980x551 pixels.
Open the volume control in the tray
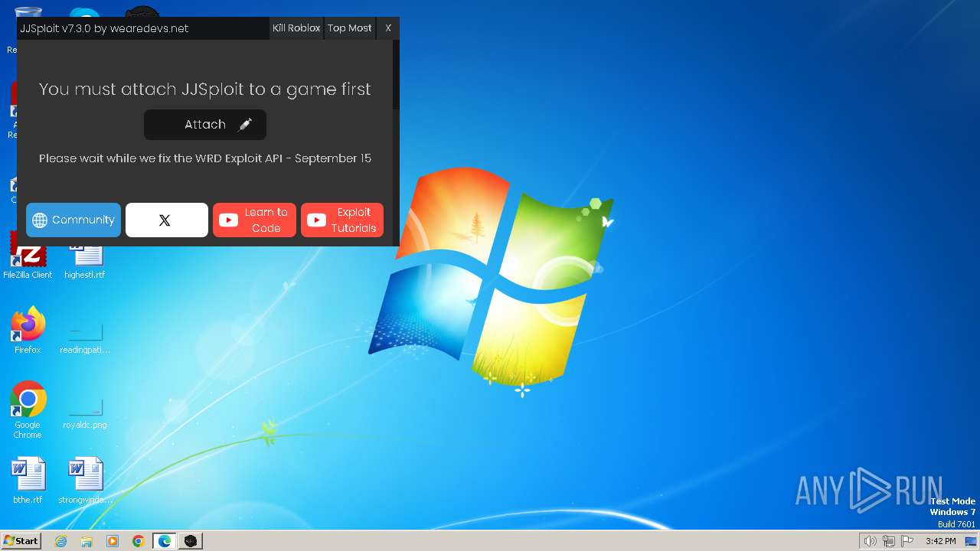(870, 541)
